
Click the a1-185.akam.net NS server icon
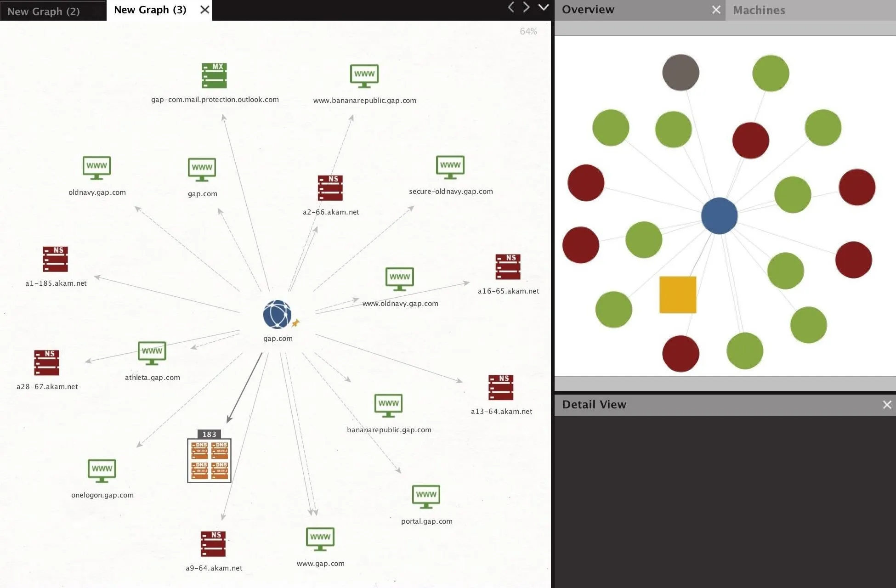pos(55,259)
